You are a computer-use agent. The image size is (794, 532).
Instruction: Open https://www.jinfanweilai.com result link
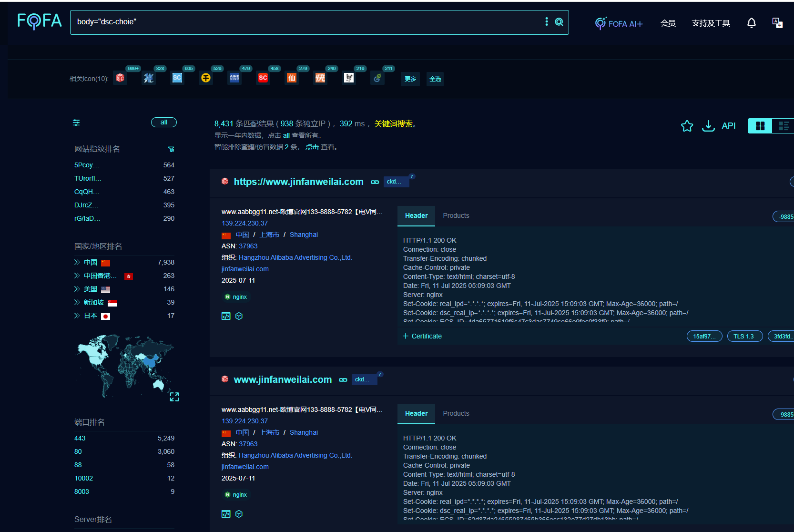tap(298, 182)
